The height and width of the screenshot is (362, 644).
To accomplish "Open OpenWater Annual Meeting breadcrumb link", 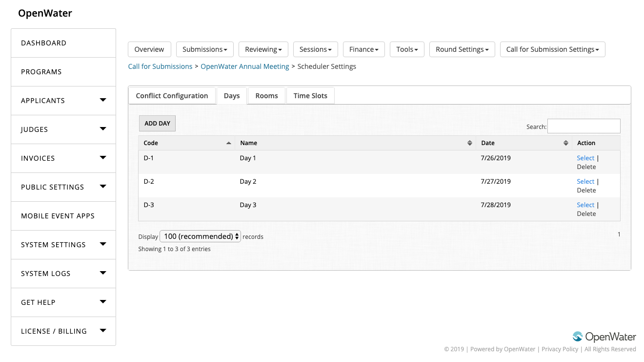I will pyautogui.click(x=245, y=66).
